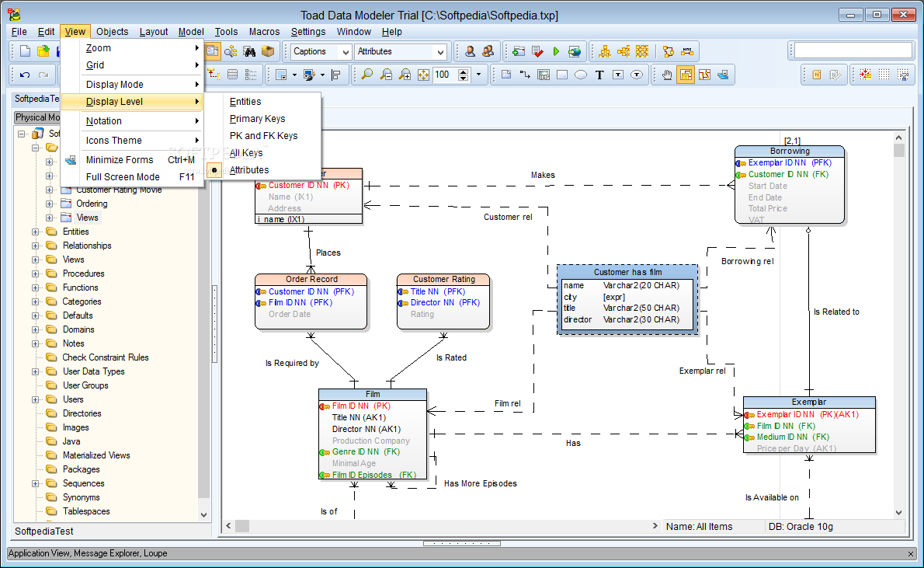Click the Undo arrow icon
The width and height of the screenshot is (924, 568).
[25, 75]
